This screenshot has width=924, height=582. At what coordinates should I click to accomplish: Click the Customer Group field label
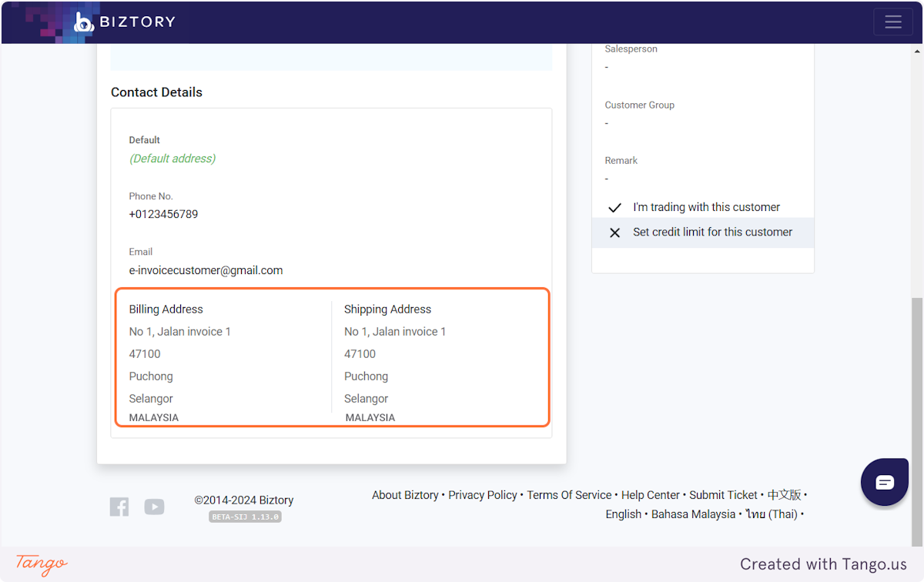pyautogui.click(x=640, y=105)
